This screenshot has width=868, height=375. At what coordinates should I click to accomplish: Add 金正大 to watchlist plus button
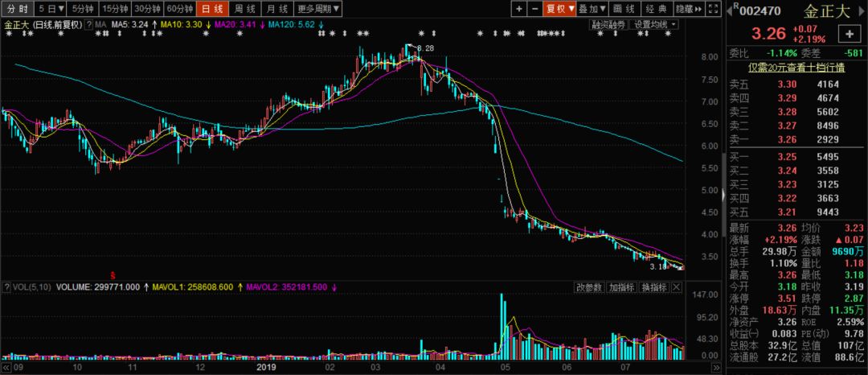[x=850, y=34]
